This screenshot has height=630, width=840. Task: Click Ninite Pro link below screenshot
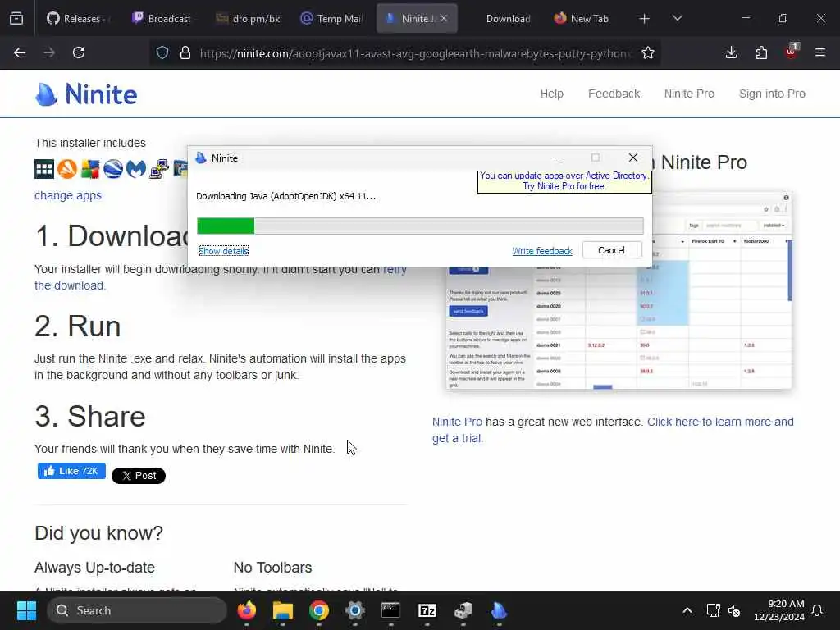457,422
